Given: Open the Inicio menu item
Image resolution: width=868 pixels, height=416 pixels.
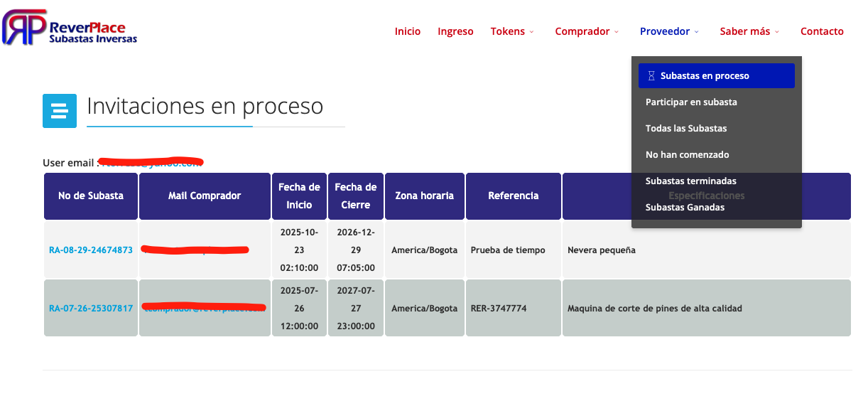Looking at the screenshot, I should [408, 31].
